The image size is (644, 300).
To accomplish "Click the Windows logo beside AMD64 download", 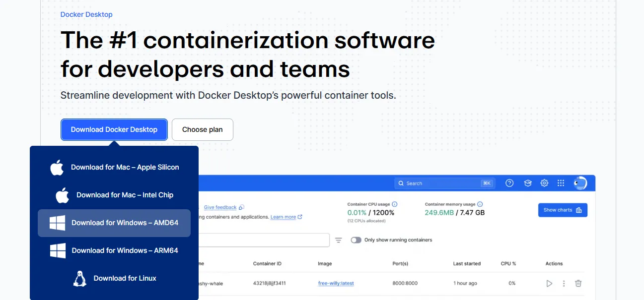I will [58, 223].
